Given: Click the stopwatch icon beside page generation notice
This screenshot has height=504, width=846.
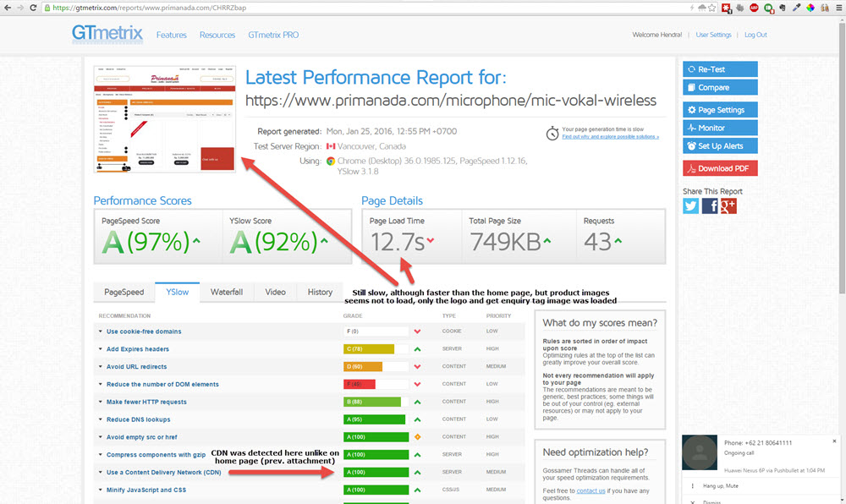Looking at the screenshot, I should click(x=552, y=133).
